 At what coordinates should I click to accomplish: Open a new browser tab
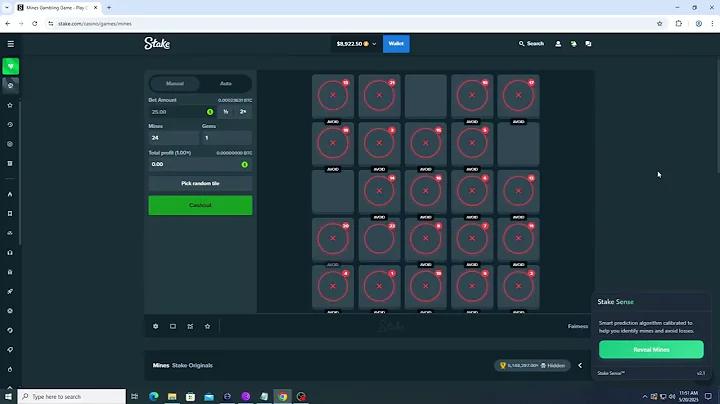[109, 8]
